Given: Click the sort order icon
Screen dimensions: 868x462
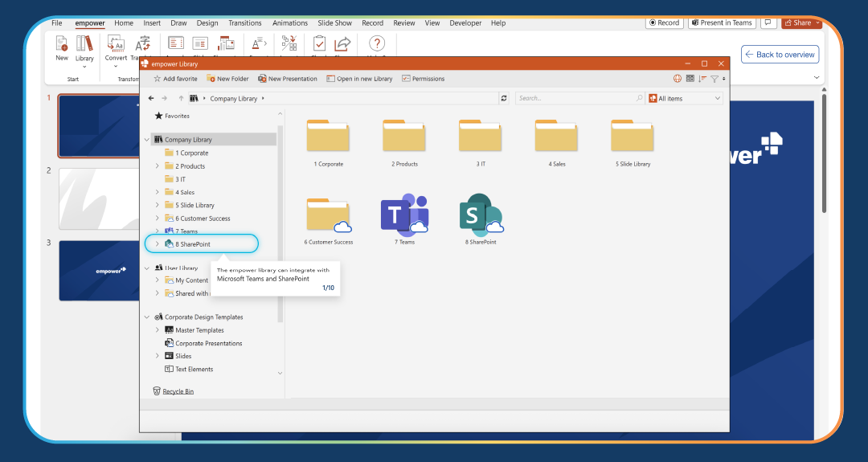Looking at the screenshot, I should 702,79.
